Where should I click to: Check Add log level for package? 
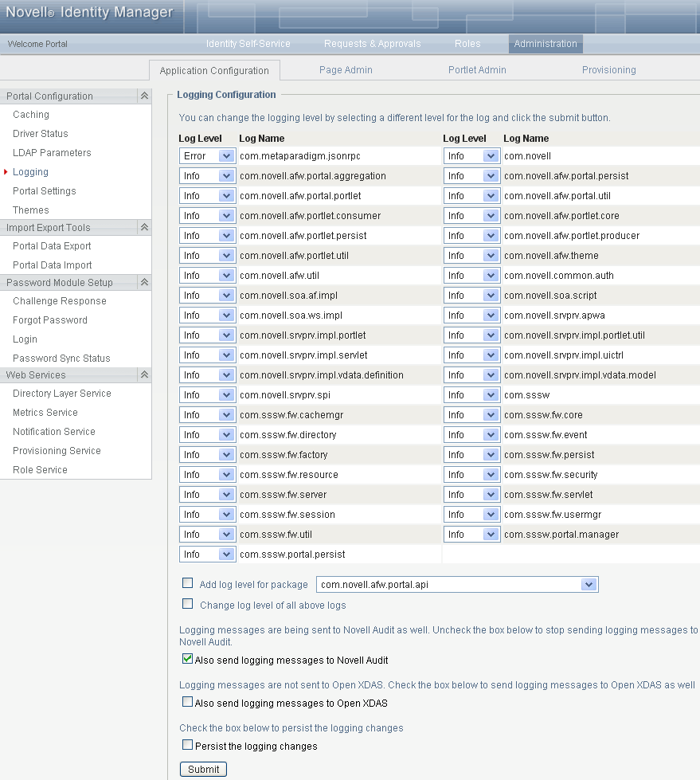pyautogui.click(x=187, y=583)
